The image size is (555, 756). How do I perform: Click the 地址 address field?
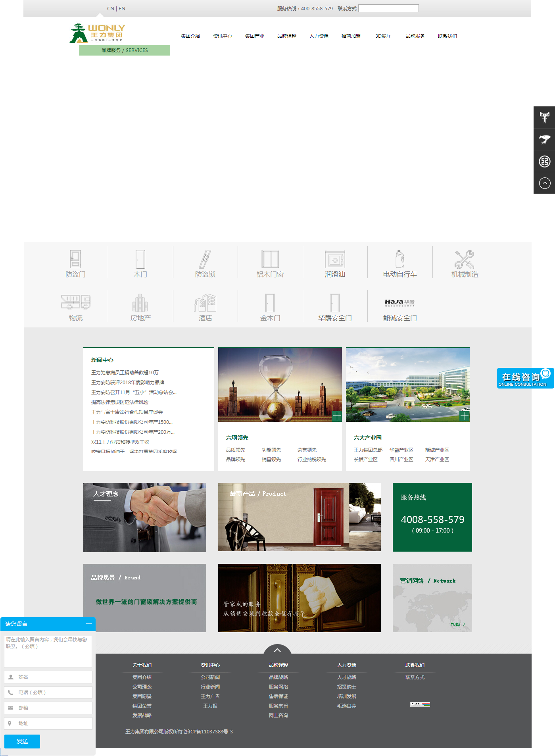click(48, 723)
